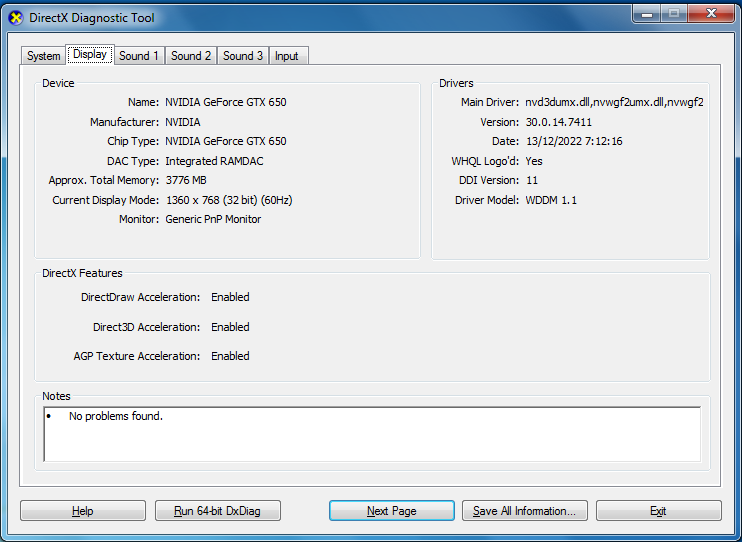The height and width of the screenshot is (542, 742).
Task: Click the DirectX Diagnostic Tool title icon
Action: [x=16, y=18]
